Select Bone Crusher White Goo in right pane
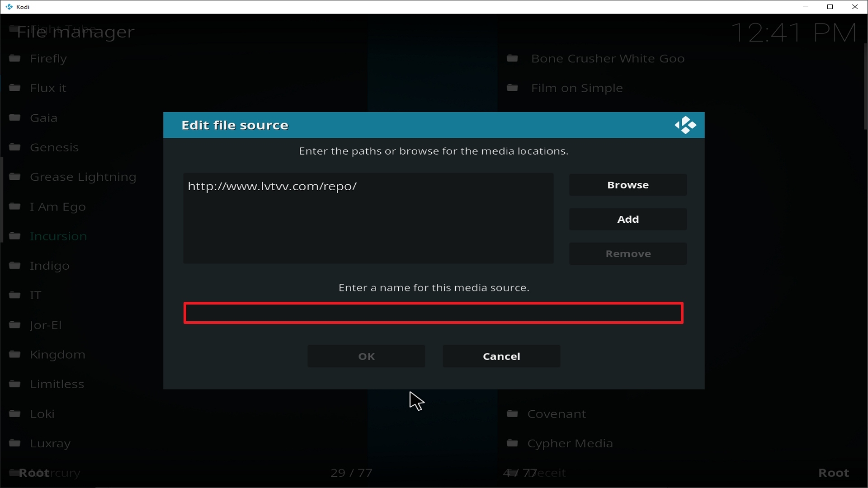The width and height of the screenshot is (868, 488). pos(608,59)
